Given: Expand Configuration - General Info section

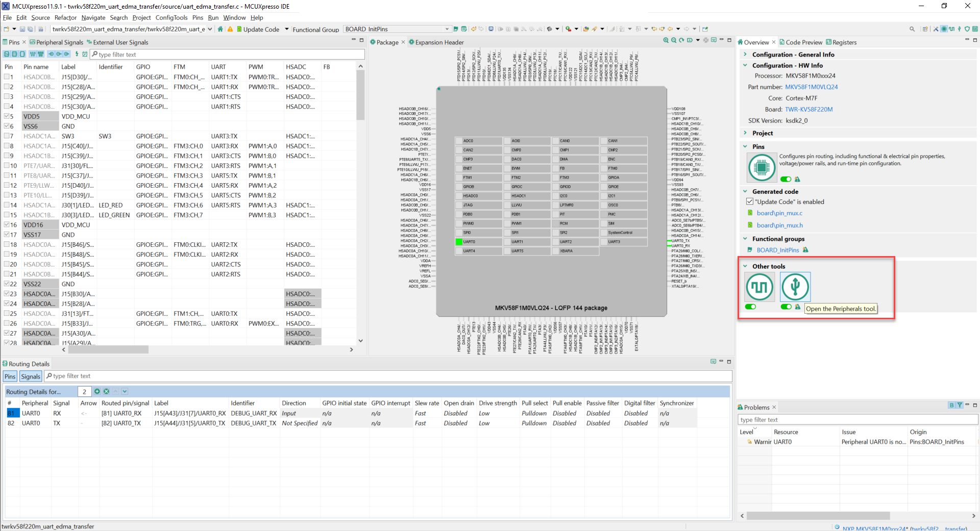Looking at the screenshot, I should (x=745, y=54).
